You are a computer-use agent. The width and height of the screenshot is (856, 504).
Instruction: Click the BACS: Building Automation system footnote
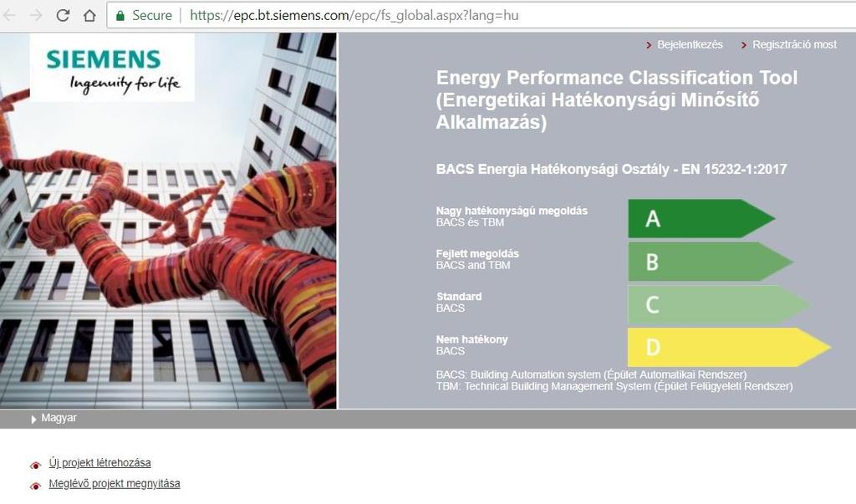point(591,374)
